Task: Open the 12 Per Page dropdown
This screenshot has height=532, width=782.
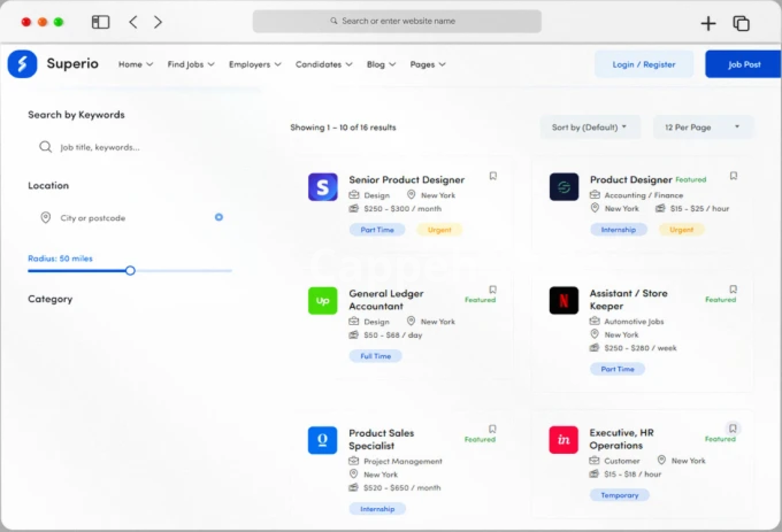Action: [x=703, y=127]
